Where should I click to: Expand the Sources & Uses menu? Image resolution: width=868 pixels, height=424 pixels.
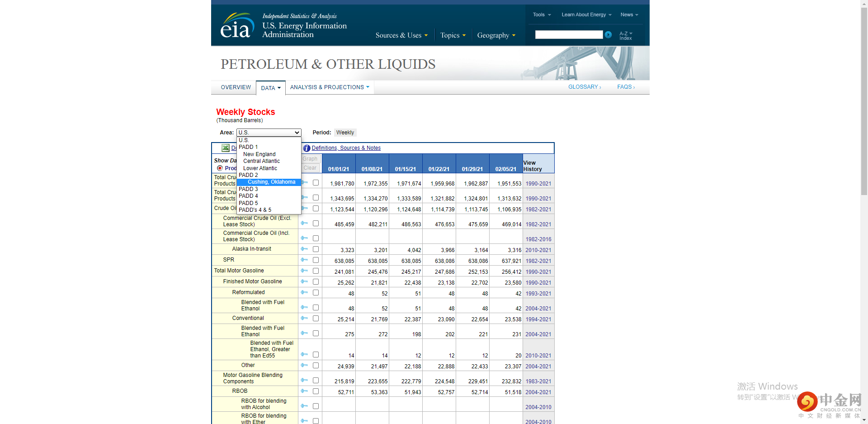click(x=401, y=35)
